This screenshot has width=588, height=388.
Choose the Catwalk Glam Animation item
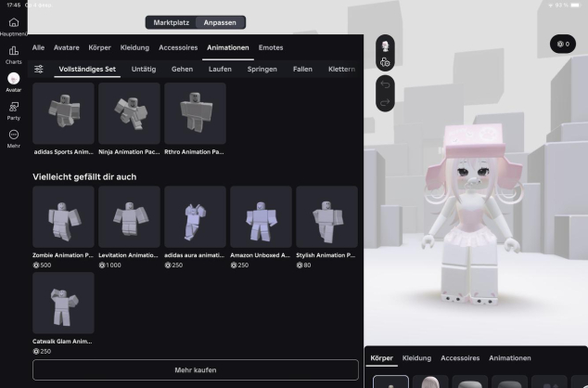(x=63, y=303)
